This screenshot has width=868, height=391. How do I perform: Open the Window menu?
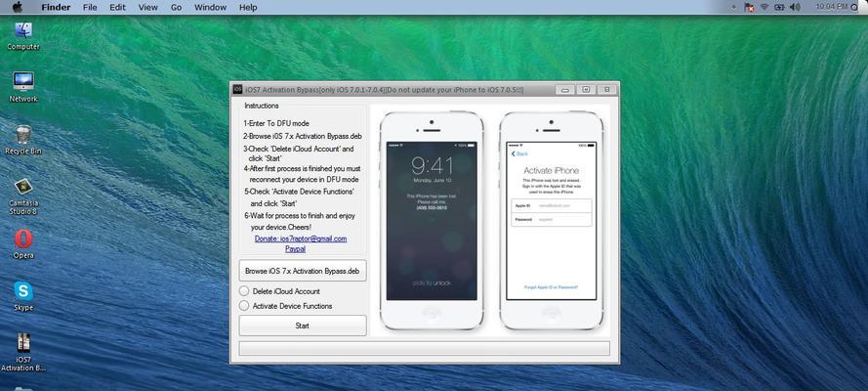pyautogui.click(x=210, y=7)
